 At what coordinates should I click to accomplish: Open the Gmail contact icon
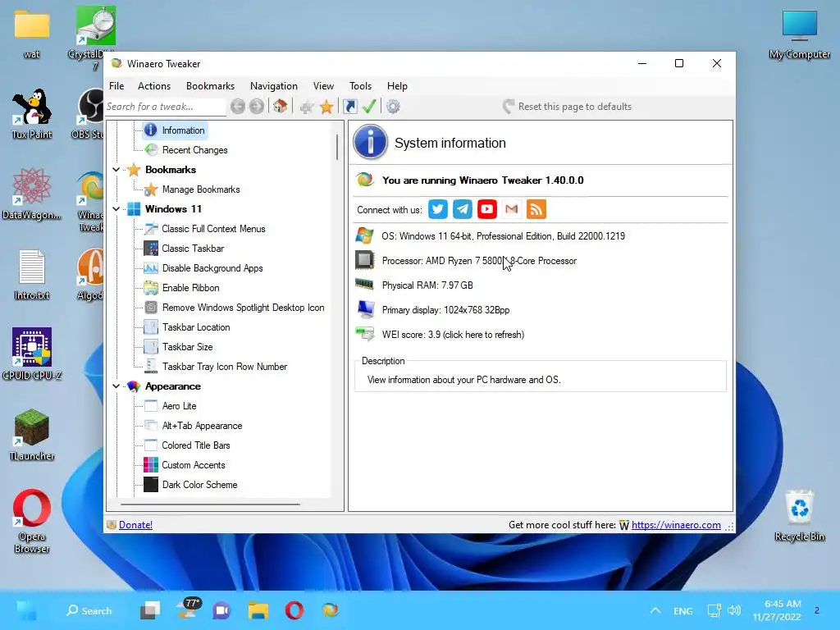pyautogui.click(x=512, y=209)
